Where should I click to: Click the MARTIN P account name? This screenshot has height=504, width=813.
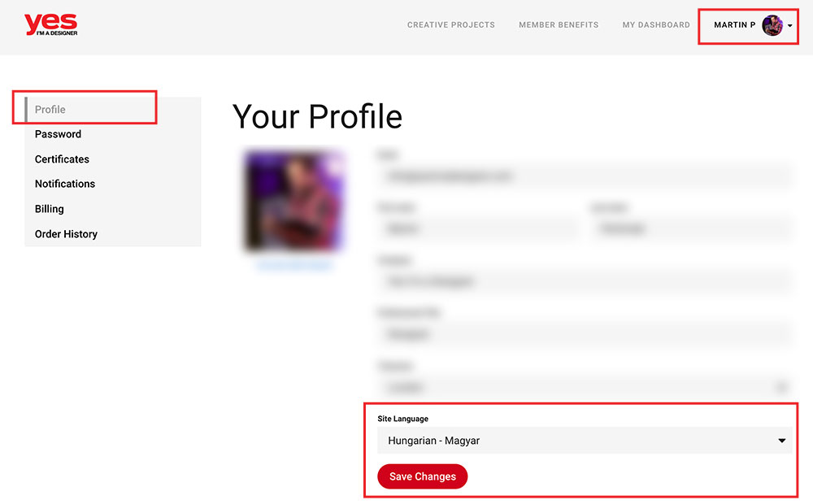(734, 25)
